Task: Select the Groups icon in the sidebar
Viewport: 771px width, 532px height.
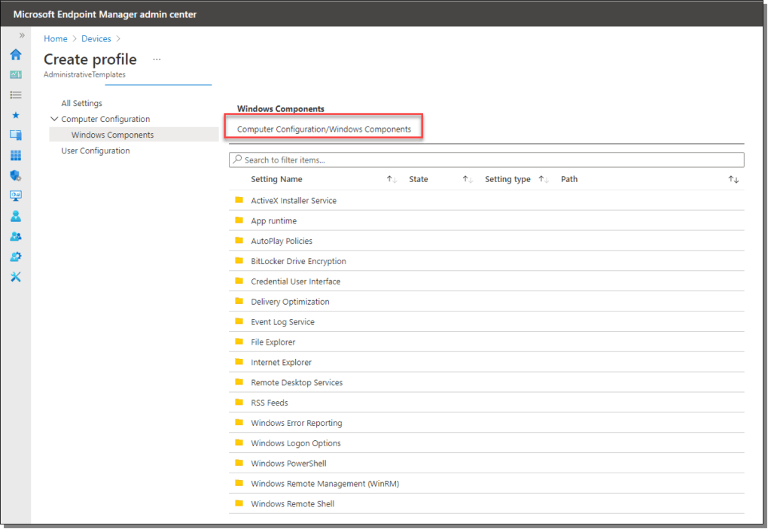Action: 15,236
